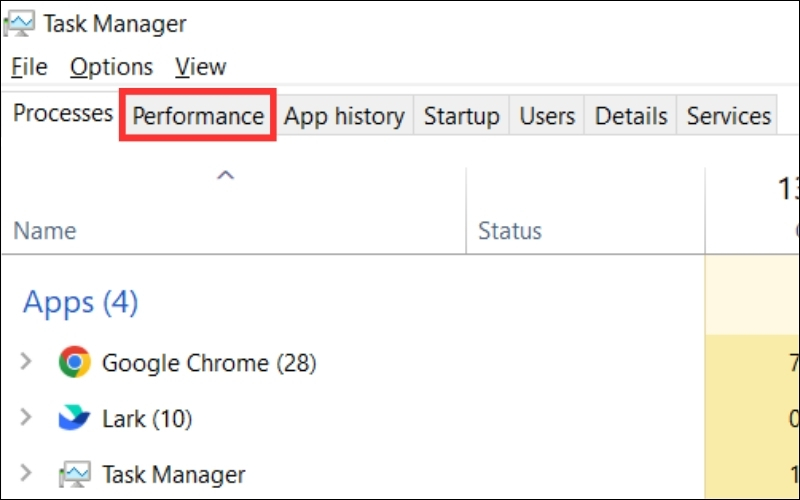
Task: Click the Lark app icon
Action: [74, 418]
